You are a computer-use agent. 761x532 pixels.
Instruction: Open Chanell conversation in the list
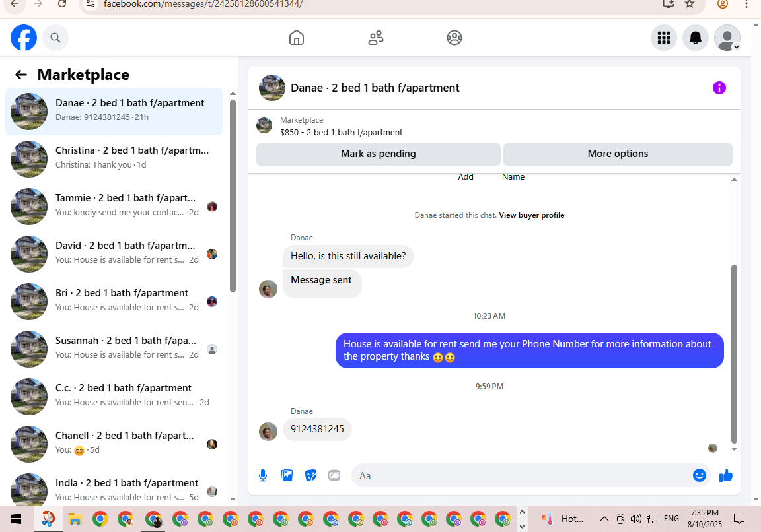coord(114,444)
